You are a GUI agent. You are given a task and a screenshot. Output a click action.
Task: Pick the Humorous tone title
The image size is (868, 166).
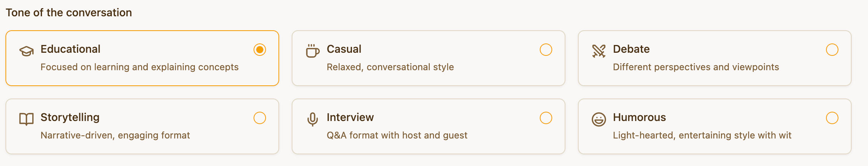click(639, 118)
